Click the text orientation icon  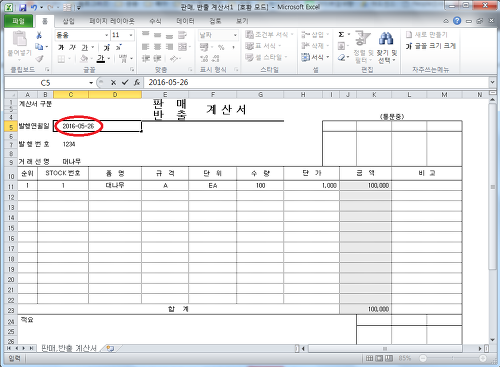174,59
